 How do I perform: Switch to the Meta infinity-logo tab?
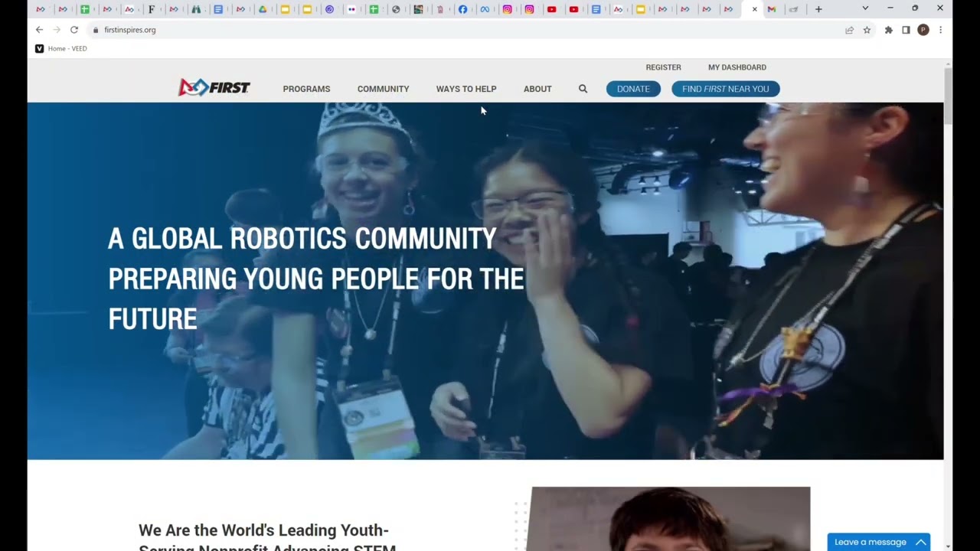coord(485,9)
